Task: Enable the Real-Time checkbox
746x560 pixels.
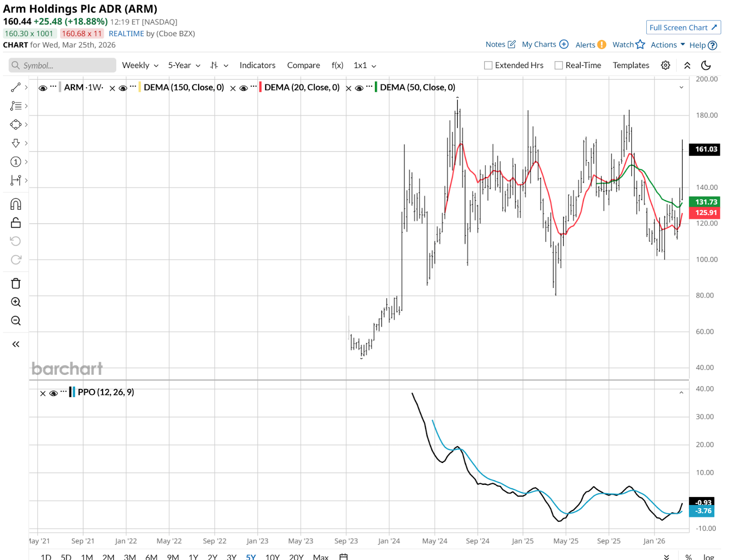Action: (x=559, y=65)
